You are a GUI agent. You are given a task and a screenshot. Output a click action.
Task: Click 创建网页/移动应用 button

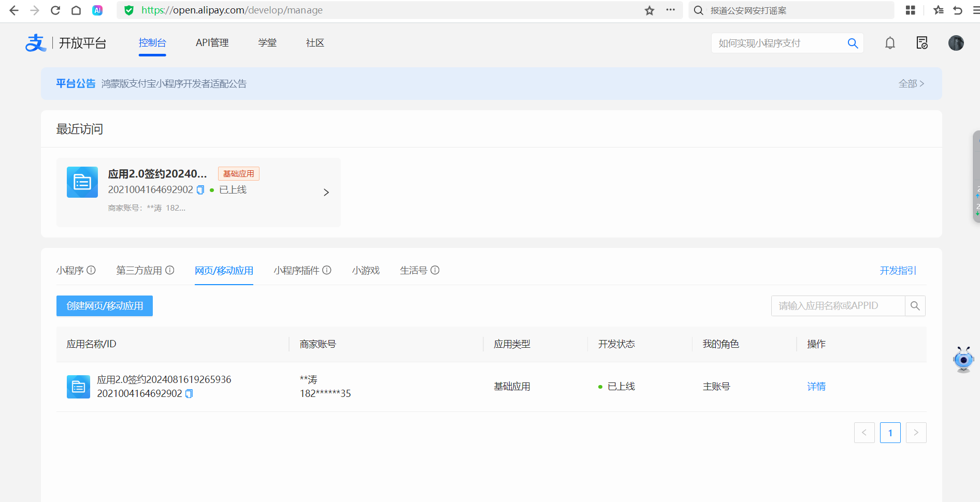pos(105,306)
